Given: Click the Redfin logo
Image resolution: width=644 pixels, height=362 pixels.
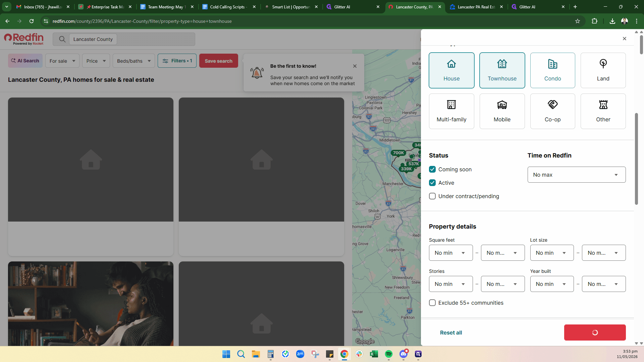Looking at the screenshot, I should pos(24,39).
